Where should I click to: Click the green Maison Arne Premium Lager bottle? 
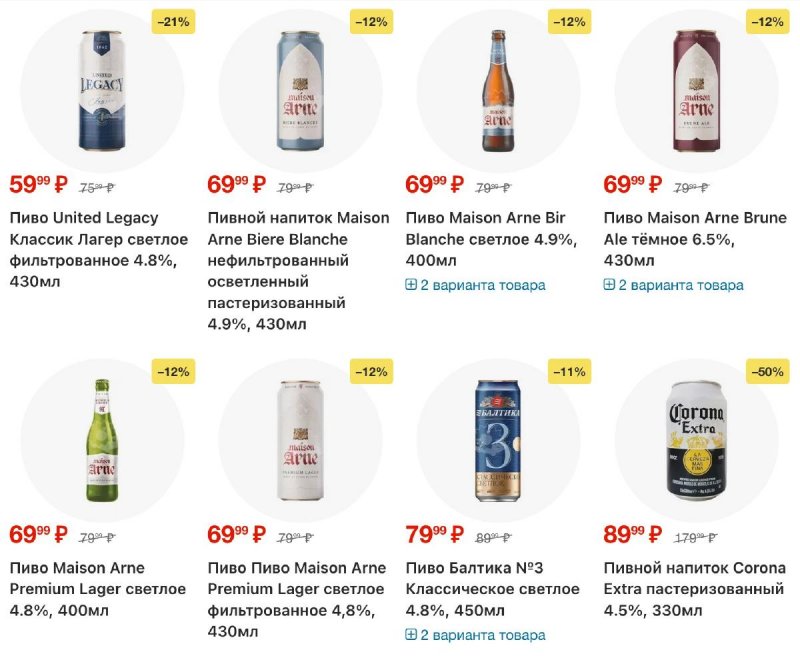pos(102,440)
